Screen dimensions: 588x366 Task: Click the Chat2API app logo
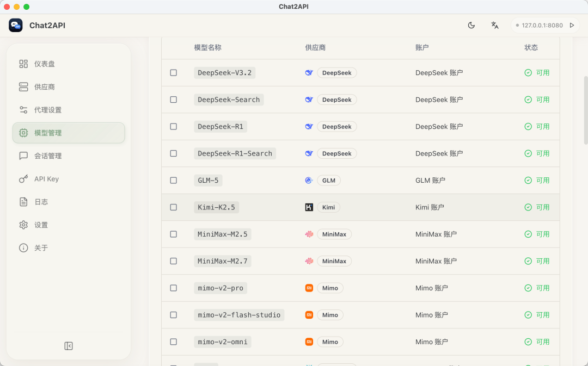pos(16,25)
